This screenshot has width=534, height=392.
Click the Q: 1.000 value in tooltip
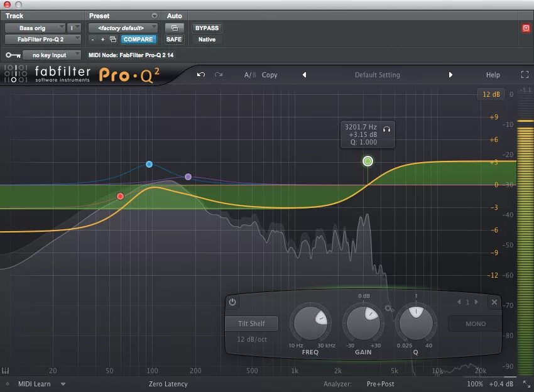click(x=364, y=142)
